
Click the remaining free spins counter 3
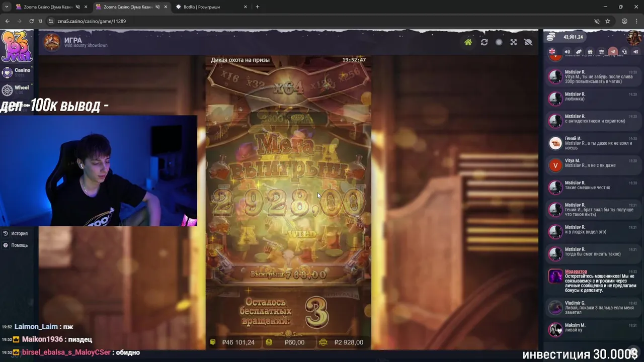(x=316, y=312)
